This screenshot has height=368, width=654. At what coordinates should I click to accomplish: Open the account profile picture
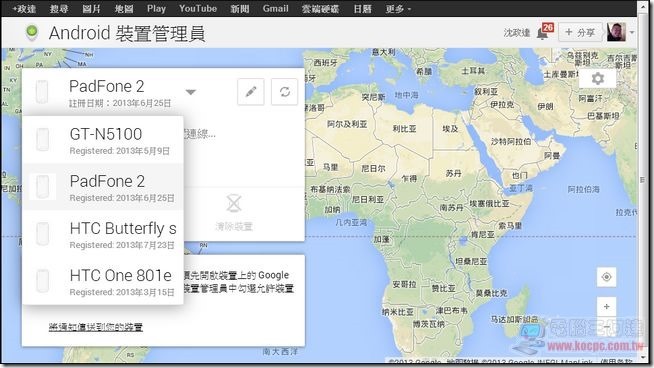pos(616,32)
